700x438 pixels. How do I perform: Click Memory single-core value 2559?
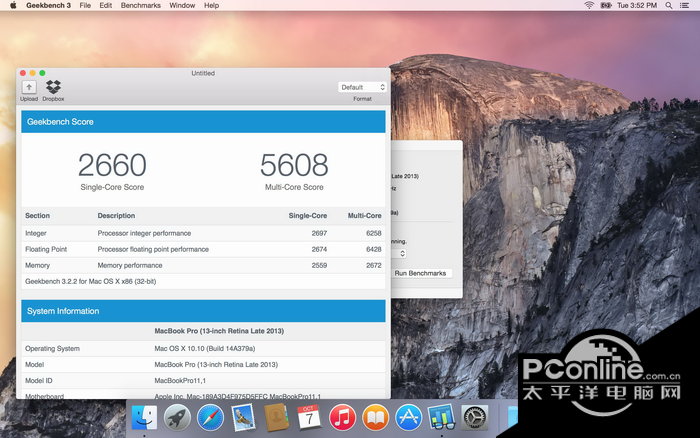pos(319,265)
